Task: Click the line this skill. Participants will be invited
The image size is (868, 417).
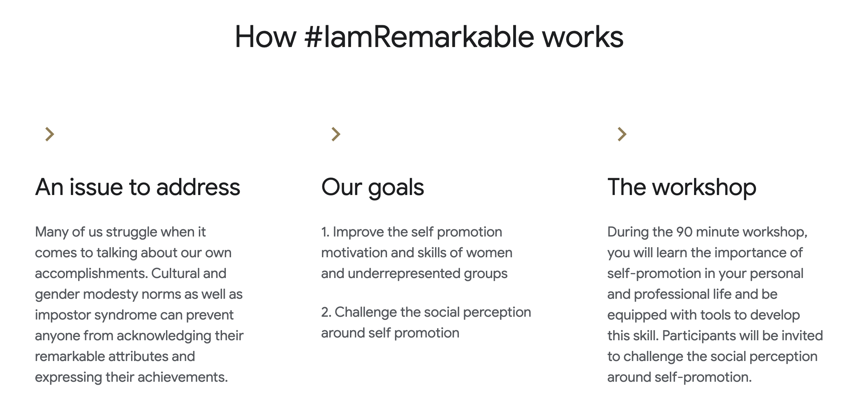Action: [715, 336]
